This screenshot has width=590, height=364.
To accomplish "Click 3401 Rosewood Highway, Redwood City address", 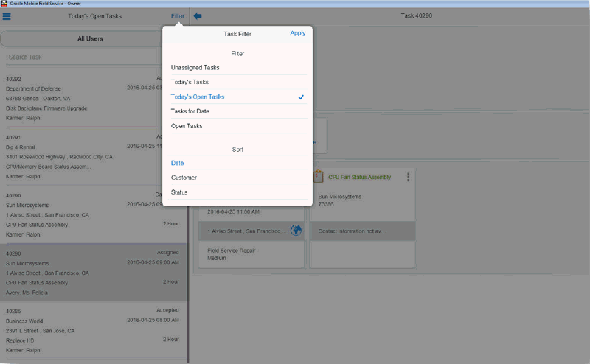I will tap(59, 157).
